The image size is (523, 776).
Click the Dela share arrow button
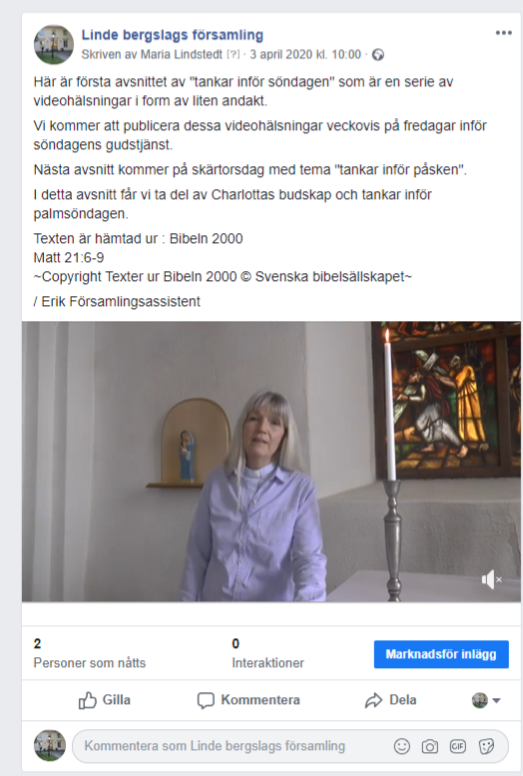click(390, 700)
